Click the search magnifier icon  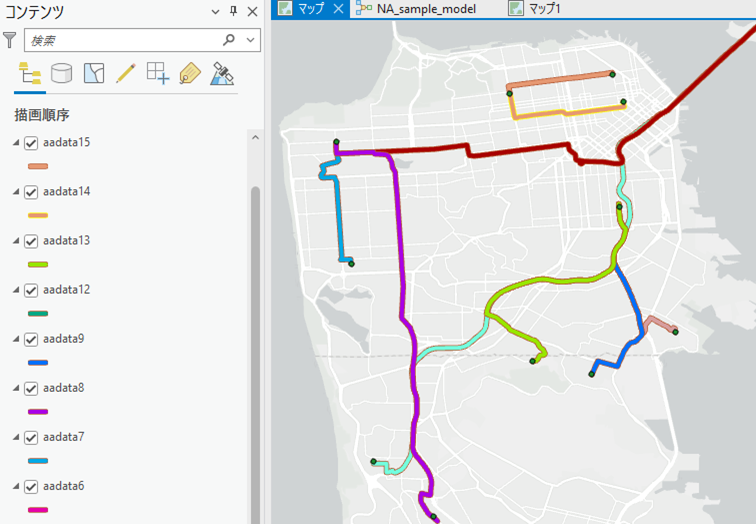[x=229, y=40]
